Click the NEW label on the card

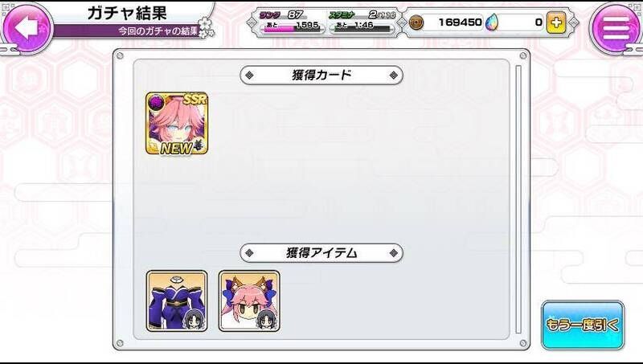click(x=176, y=149)
